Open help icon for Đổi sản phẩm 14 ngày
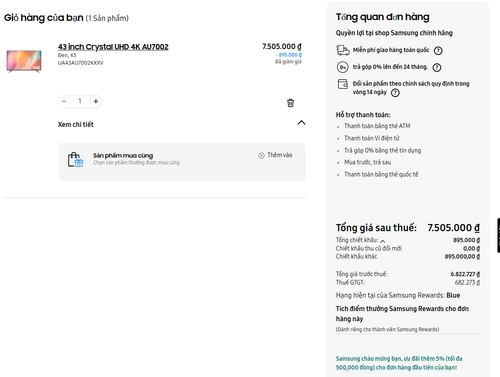Viewport: 500px width, 377px height. pyautogui.click(x=395, y=93)
